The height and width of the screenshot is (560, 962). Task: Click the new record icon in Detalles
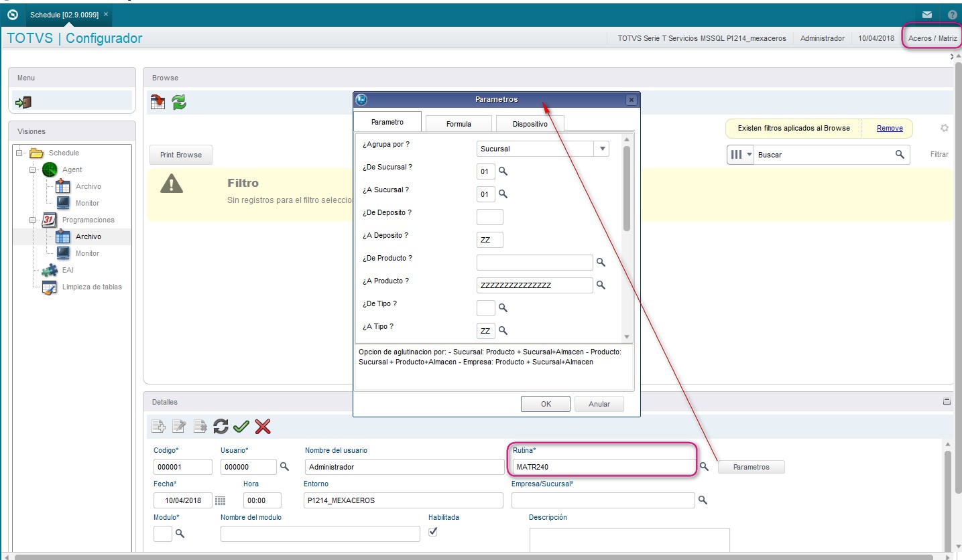(x=159, y=426)
